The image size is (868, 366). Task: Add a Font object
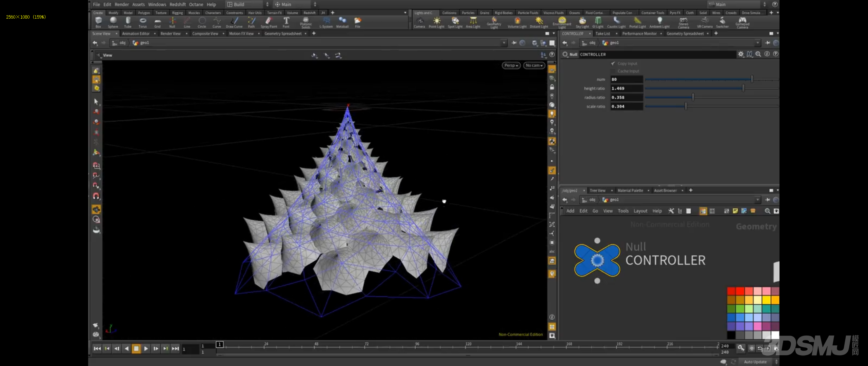[x=286, y=22]
